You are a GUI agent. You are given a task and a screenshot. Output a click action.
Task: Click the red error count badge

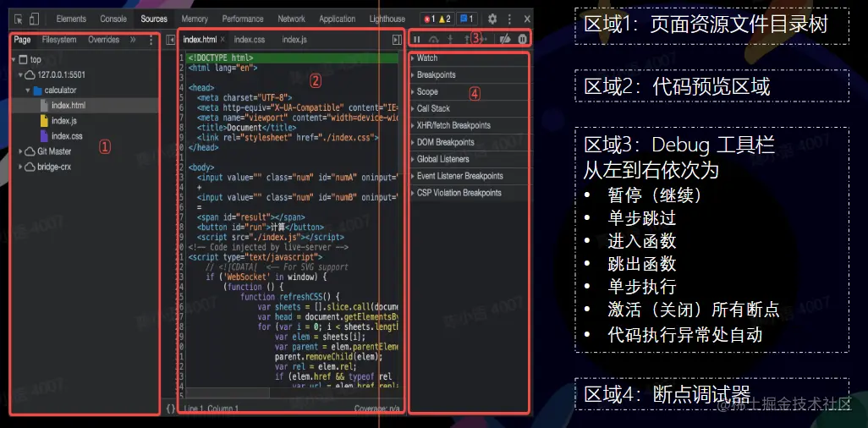[429, 19]
